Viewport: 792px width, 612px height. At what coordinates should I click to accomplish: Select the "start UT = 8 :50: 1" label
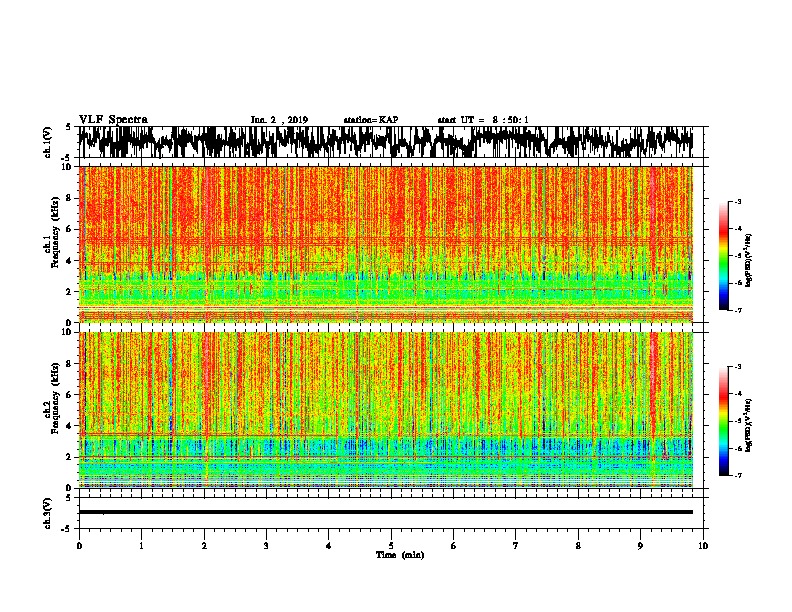pos(483,120)
